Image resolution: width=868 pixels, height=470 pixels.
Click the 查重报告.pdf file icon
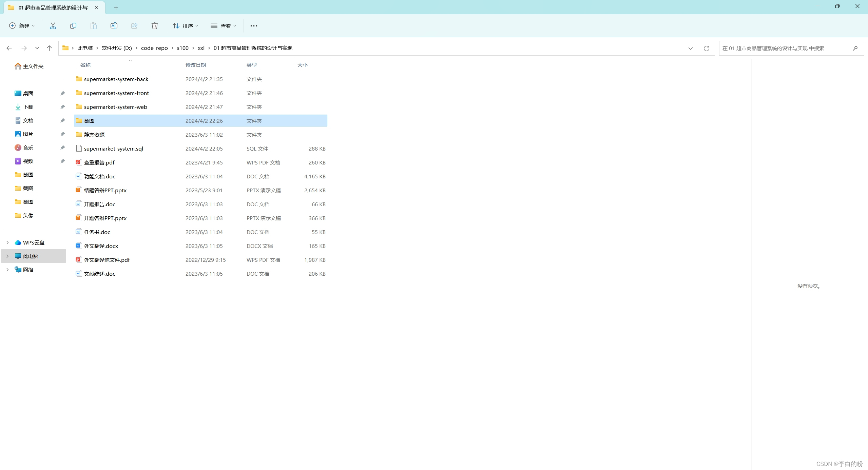point(79,162)
